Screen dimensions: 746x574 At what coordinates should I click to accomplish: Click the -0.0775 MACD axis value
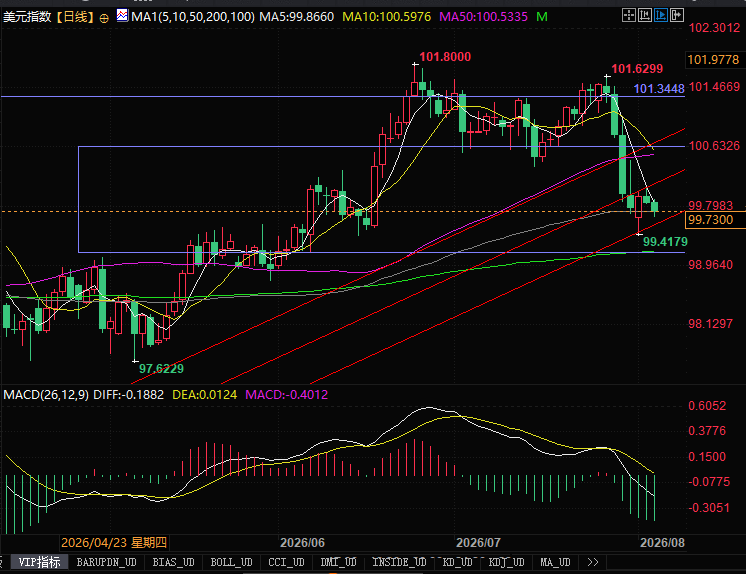point(709,482)
